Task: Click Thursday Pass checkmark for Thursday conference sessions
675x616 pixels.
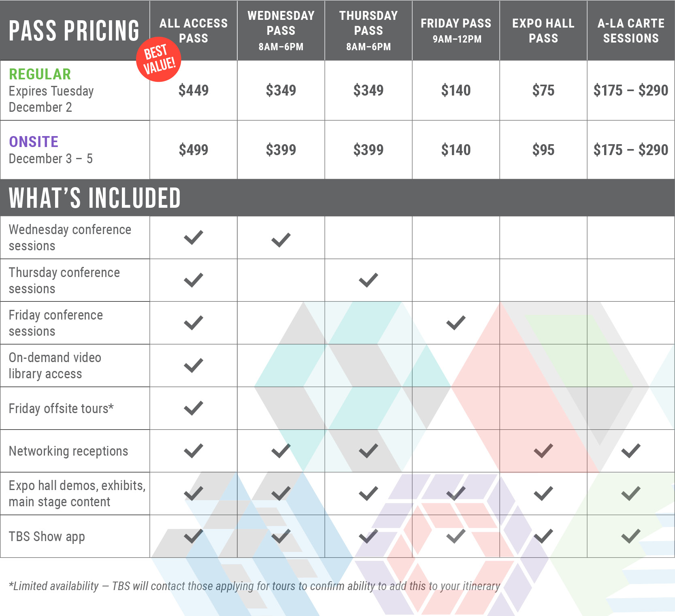Action: click(x=368, y=280)
